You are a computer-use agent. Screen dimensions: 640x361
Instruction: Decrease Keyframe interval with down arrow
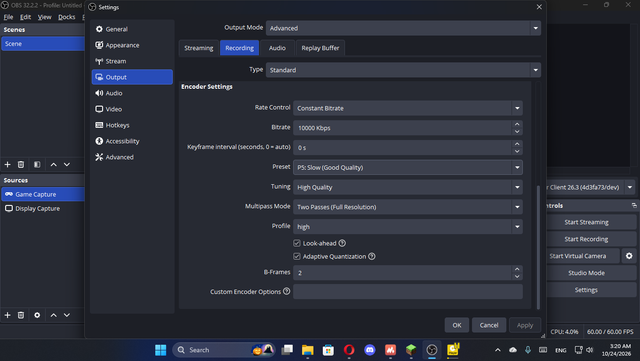coord(517,152)
